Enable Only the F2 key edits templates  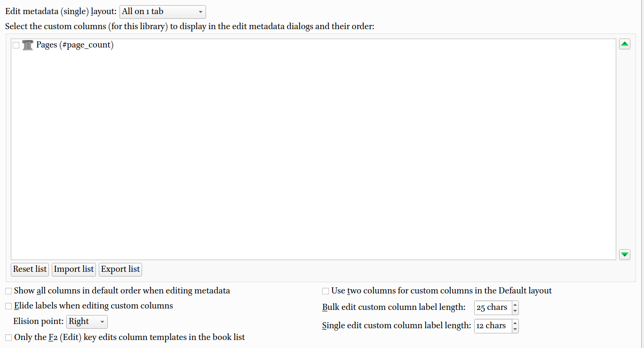(x=8, y=338)
